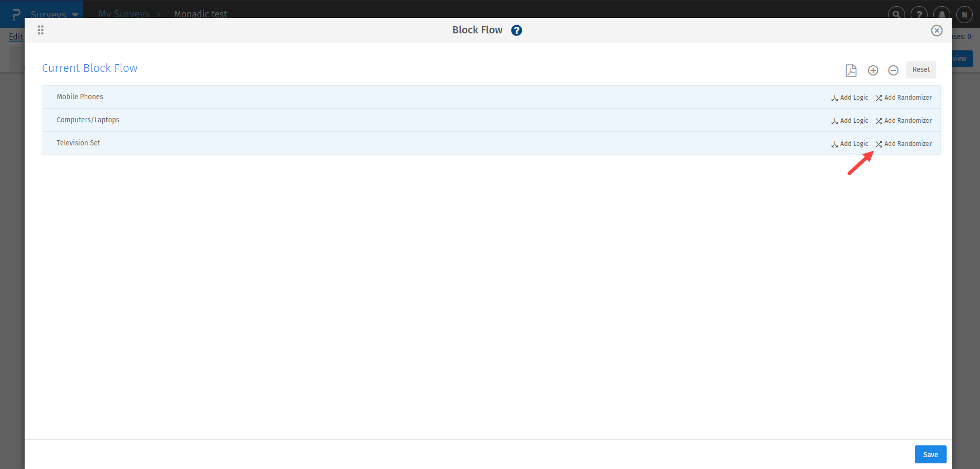
Task: Open Block Flow help via question mark icon
Action: click(x=516, y=30)
